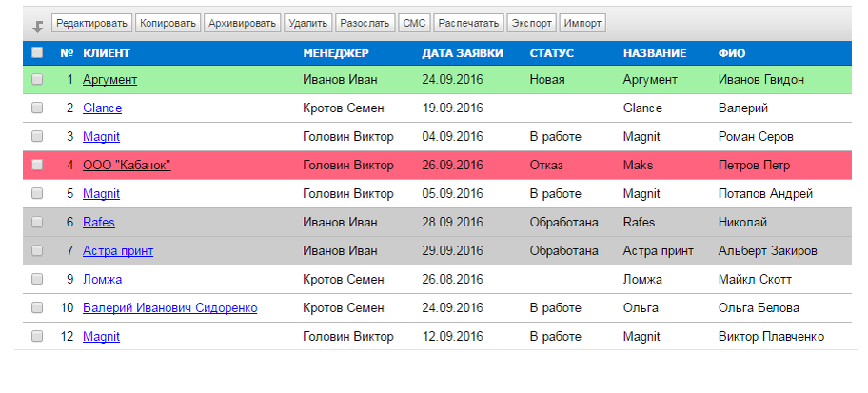Click the name Петров Петр
This screenshot has height=393, width=868.
tap(754, 165)
